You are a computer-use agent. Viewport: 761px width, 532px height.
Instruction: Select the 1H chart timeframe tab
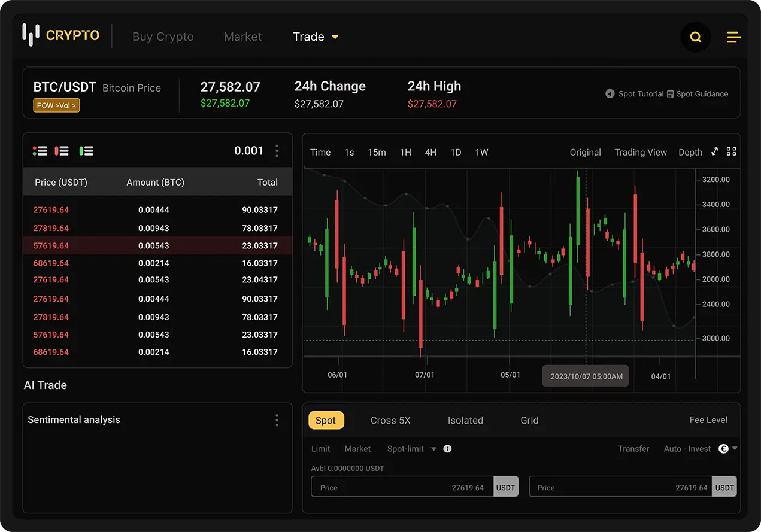pyautogui.click(x=405, y=152)
